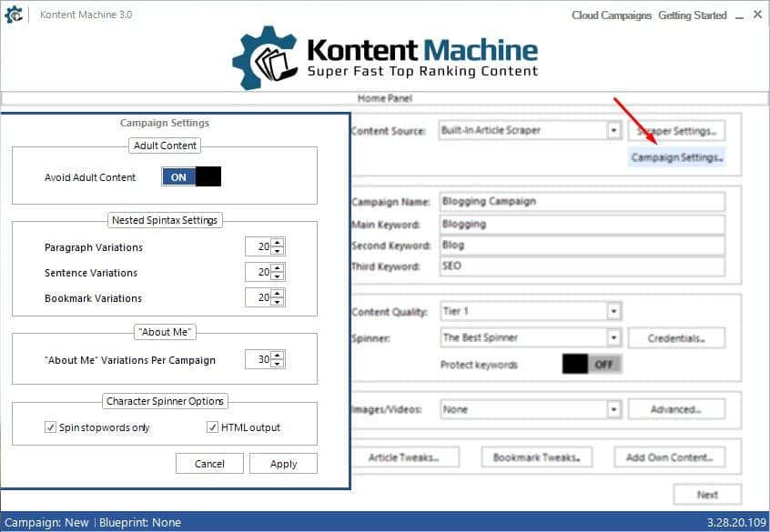The image size is (770, 532).
Task: Click the Third Keyword field
Action: [582, 266]
